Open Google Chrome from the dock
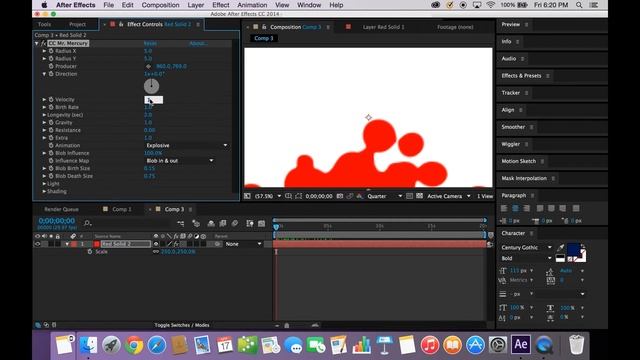 point(134,345)
